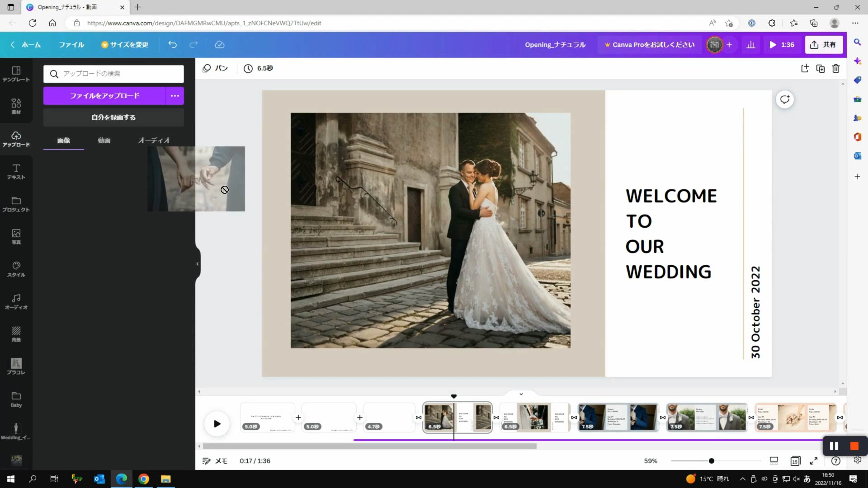Click the cloud save status icon
The height and width of the screenshot is (488, 868).
pos(220,45)
